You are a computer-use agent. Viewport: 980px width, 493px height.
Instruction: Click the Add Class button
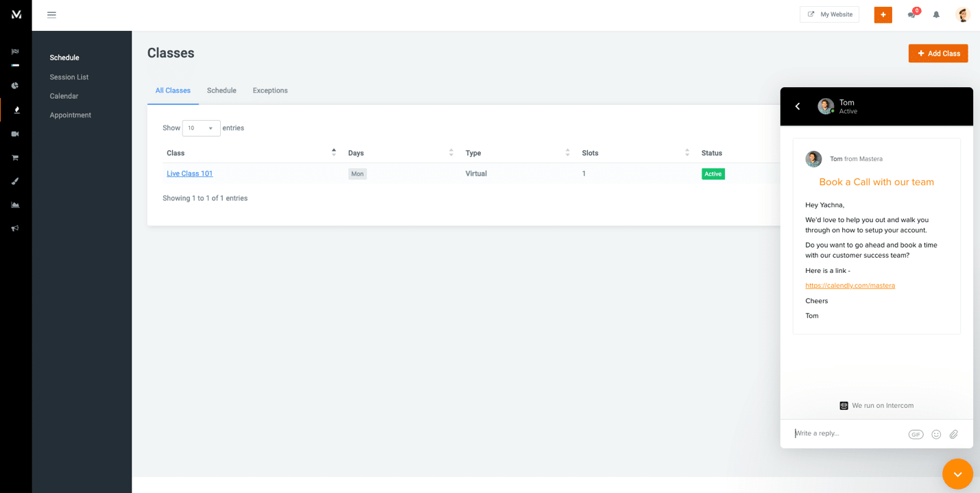tap(938, 53)
